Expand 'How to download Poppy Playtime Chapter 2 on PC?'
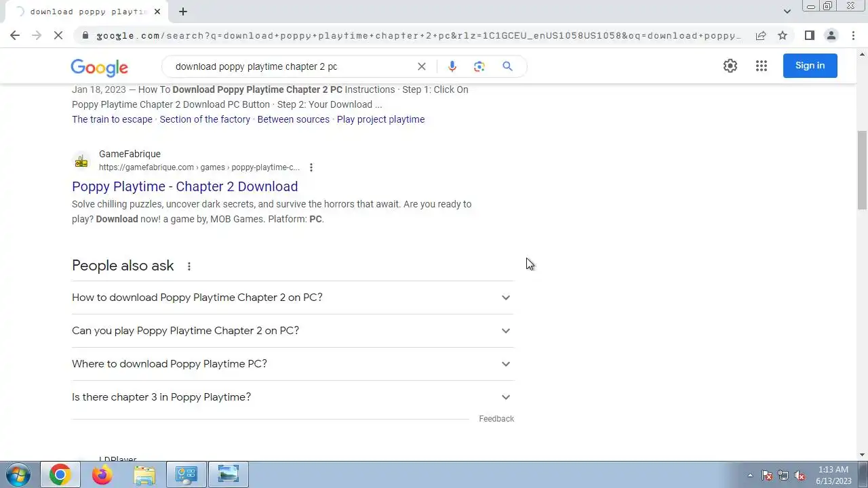 click(293, 298)
